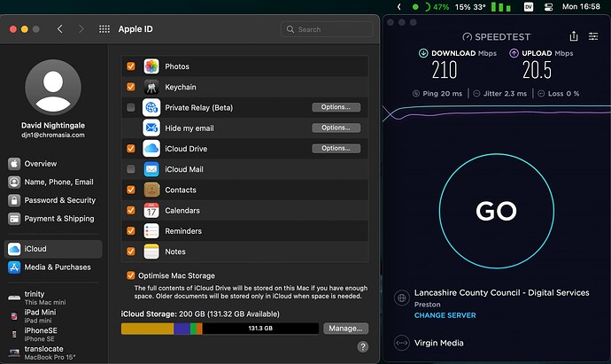Open the help question mark button

tap(363, 346)
